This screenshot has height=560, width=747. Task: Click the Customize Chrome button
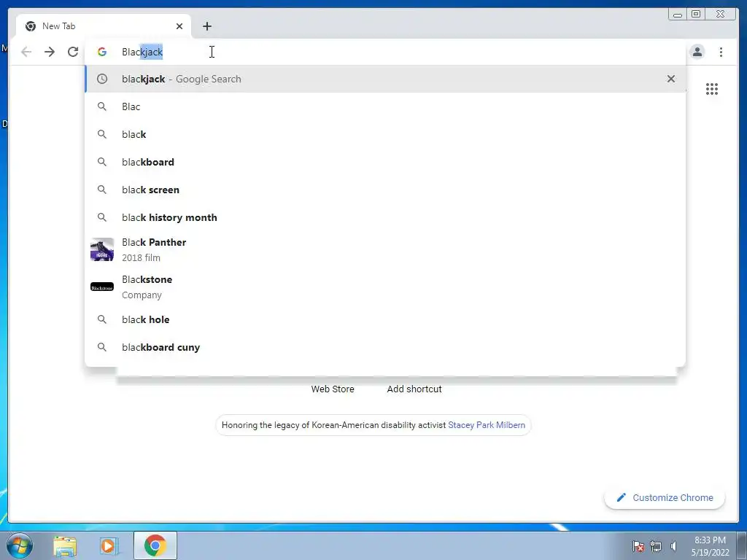[665, 497]
